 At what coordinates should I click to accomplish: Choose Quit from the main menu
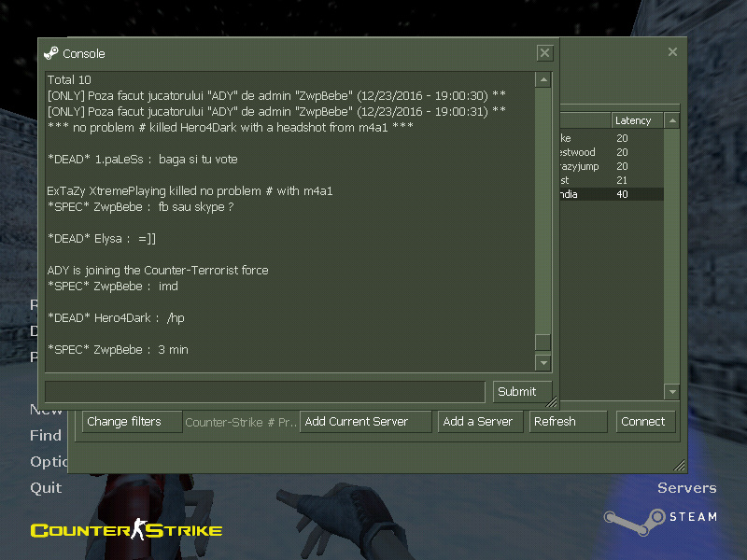tap(46, 487)
